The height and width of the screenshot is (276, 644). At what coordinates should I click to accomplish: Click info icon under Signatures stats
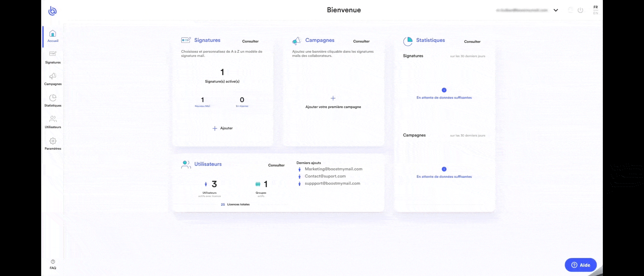(x=444, y=90)
